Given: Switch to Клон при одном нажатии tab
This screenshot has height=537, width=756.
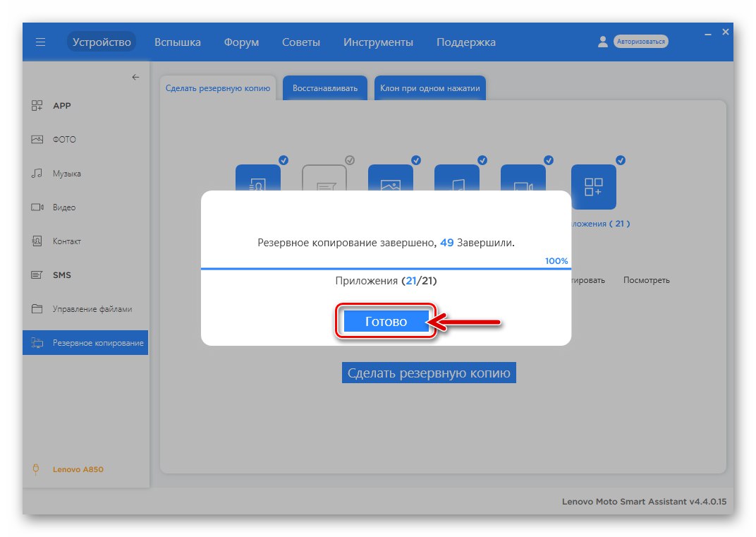Looking at the screenshot, I should pyautogui.click(x=430, y=88).
